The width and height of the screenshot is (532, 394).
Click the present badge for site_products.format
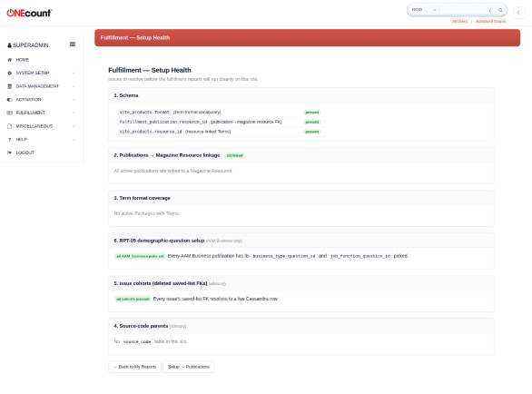point(311,113)
